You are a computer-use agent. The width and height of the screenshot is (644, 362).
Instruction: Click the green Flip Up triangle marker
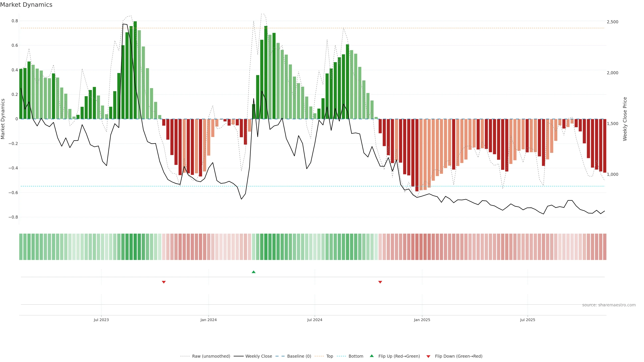[254, 272]
